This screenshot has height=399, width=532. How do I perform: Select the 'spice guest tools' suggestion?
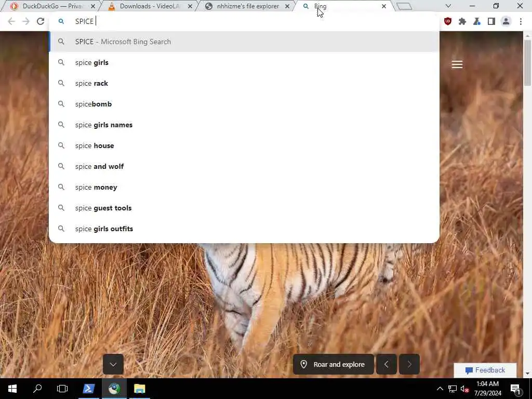pyautogui.click(x=244, y=208)
